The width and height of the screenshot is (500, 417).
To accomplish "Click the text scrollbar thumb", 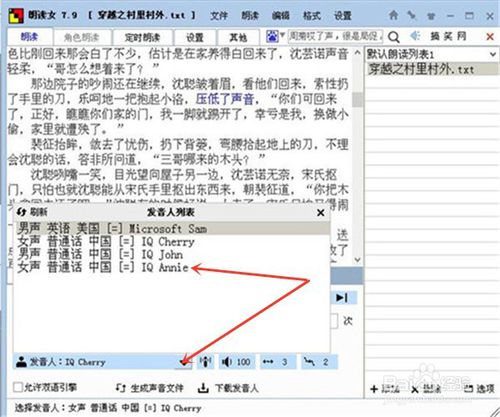I will [x=357, y=100].
